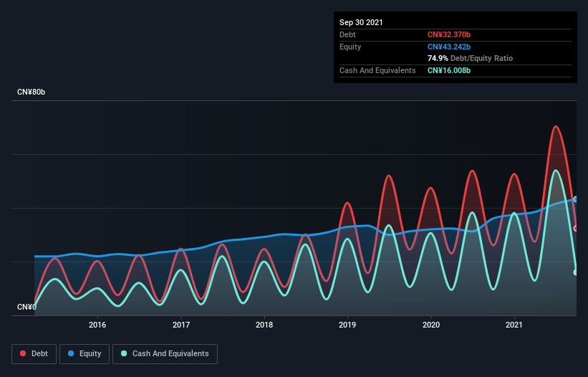The height and width of the screenshot is (377, 588).
Task: Toggle the Debt series legend button
Action: coord(34,354)
